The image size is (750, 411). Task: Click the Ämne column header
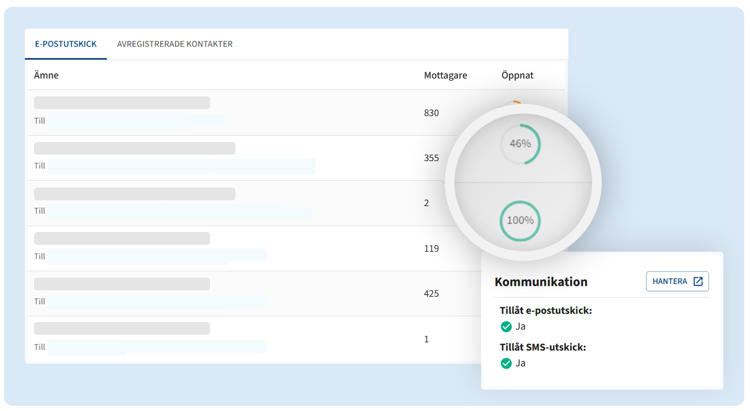[46, 75]
